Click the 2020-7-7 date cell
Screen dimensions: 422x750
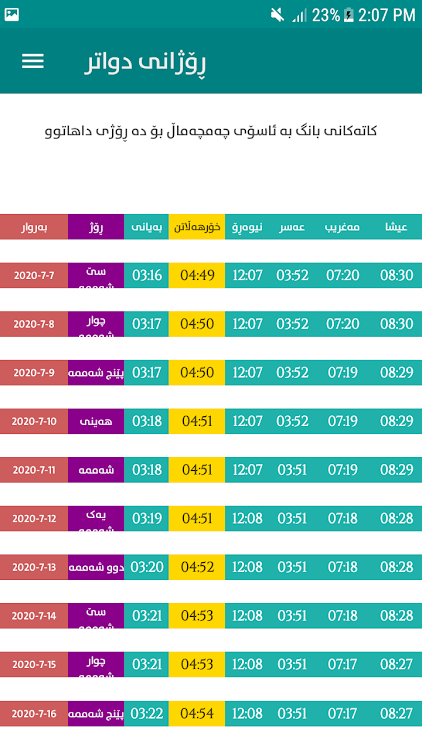tap(34, 276)
